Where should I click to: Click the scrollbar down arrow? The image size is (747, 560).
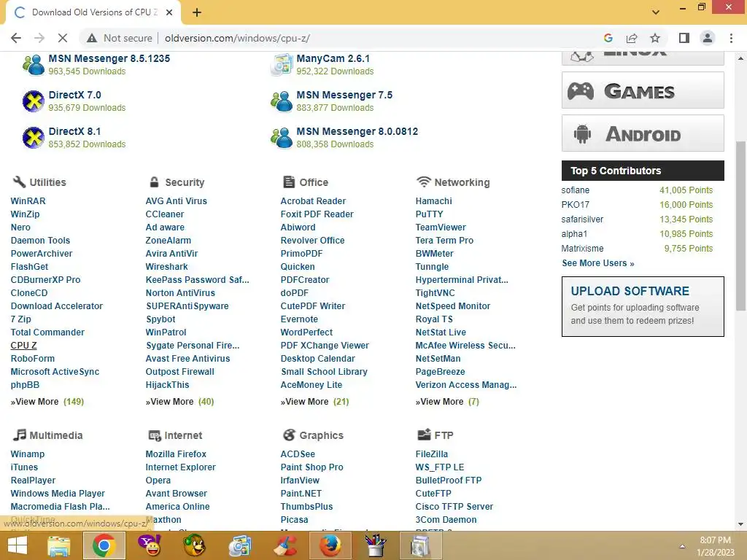[x=740, y=524]
